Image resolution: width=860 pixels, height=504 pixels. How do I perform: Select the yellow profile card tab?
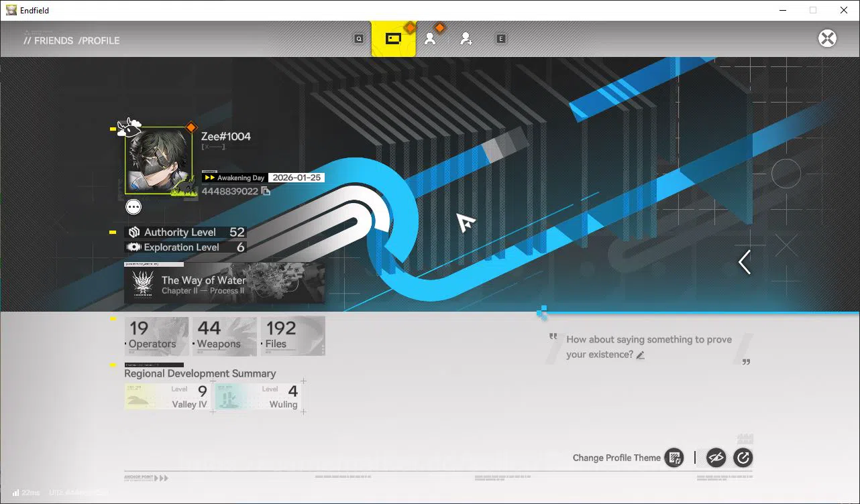coord(394,39)
